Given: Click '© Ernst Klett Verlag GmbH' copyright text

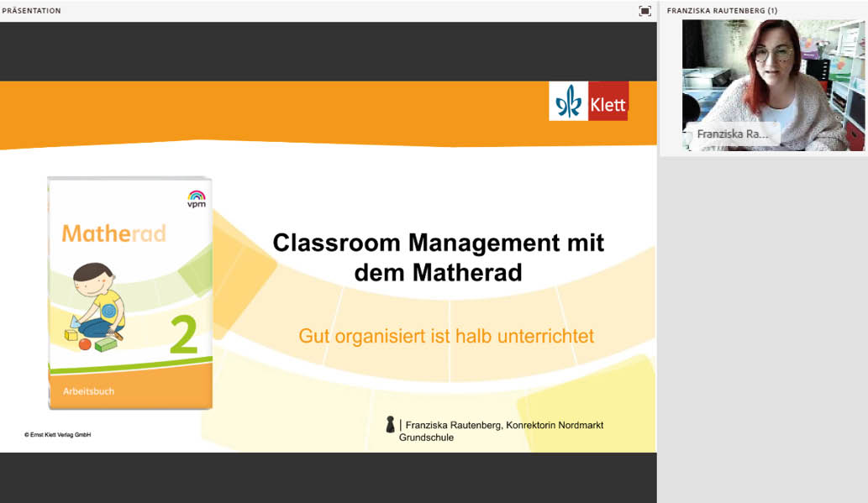Looking at the screenshot, I should pos(58,435).
